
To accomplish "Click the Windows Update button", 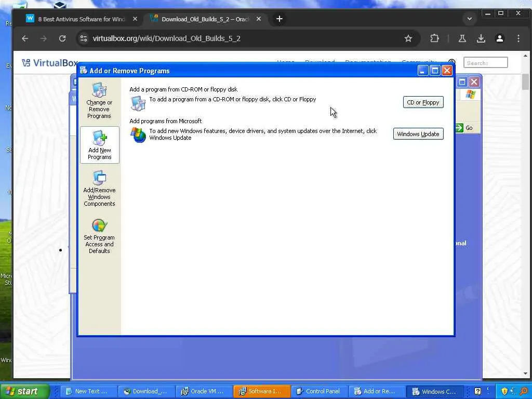I will tap(418, 134).
